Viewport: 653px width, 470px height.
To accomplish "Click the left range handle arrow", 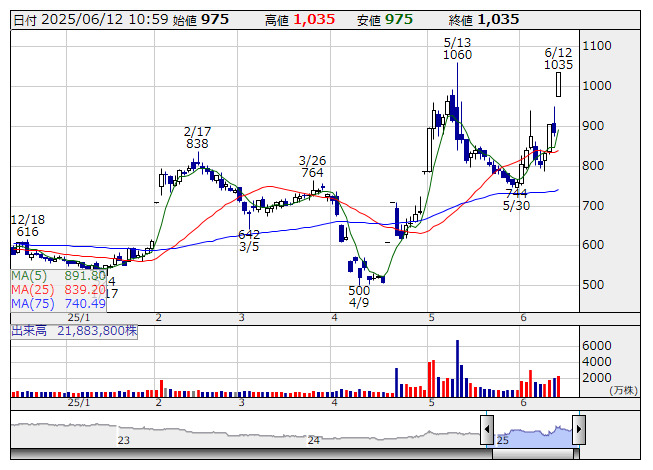I will [x=487, y=430].
